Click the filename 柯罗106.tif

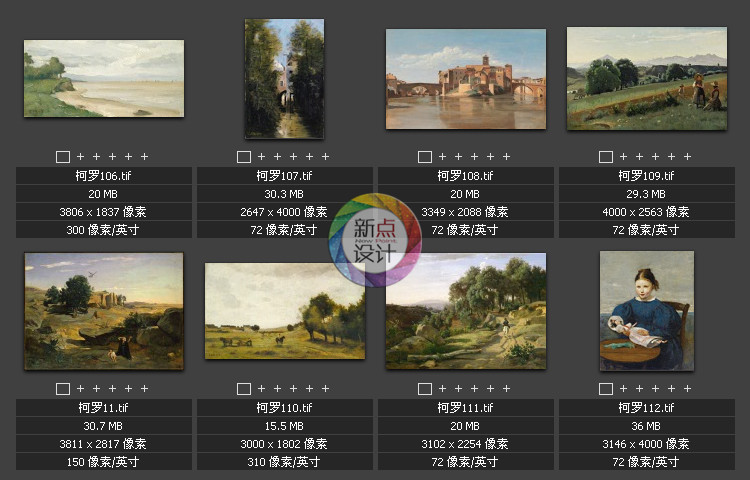coord(103,176)
